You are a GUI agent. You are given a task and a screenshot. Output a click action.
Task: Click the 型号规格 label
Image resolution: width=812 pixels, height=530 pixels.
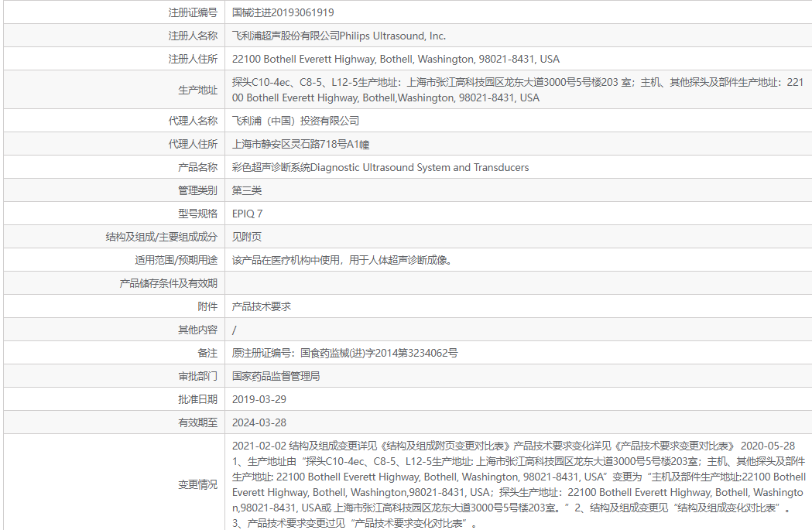click(198, 214)
